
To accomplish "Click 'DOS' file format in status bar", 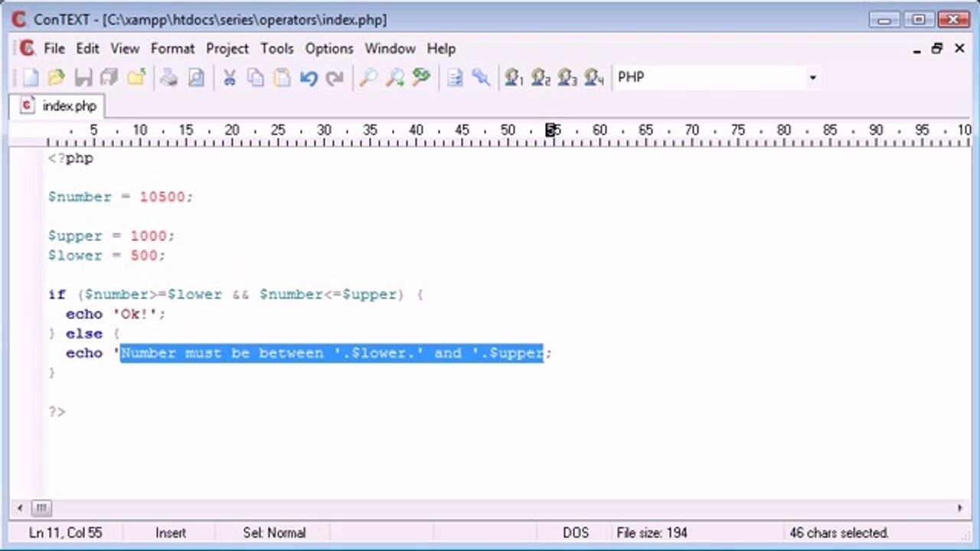I will click(577, 533).
